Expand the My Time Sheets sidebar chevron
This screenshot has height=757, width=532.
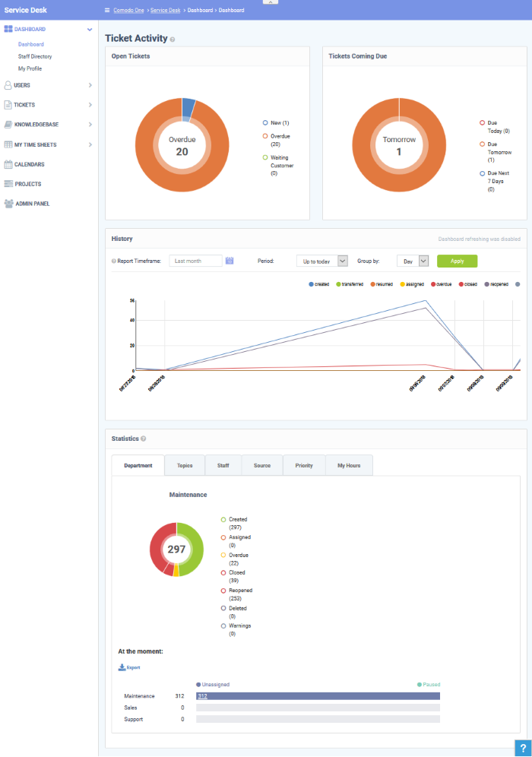[x=90, y=145]
